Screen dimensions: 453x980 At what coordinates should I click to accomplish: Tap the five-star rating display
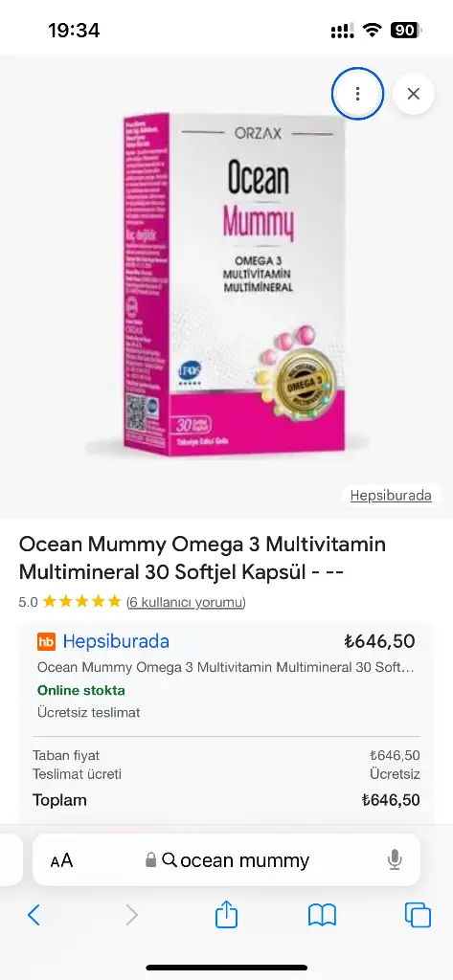click(81, 602)
